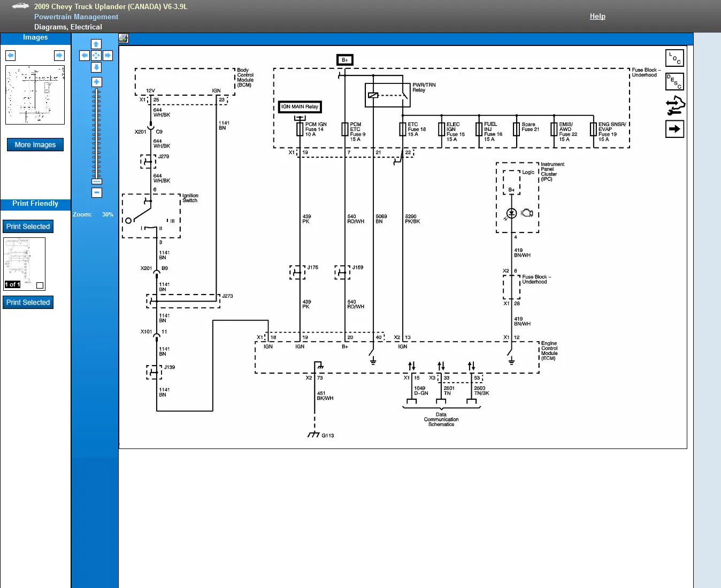This screenshot has width=721, height=588.
Task: Click the Diagrams, Electrical heading text
Action: coord(68,27)
